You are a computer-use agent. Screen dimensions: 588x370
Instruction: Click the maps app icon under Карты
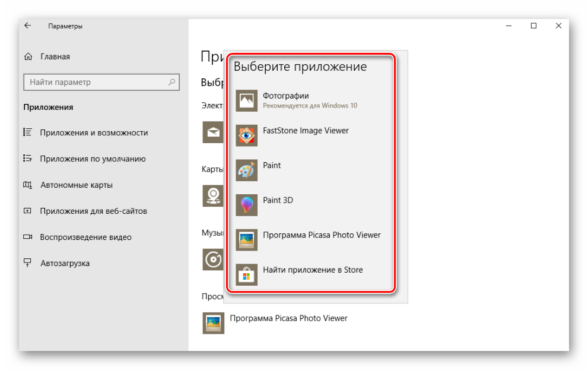pyautogui.click(x=213, y=195)
